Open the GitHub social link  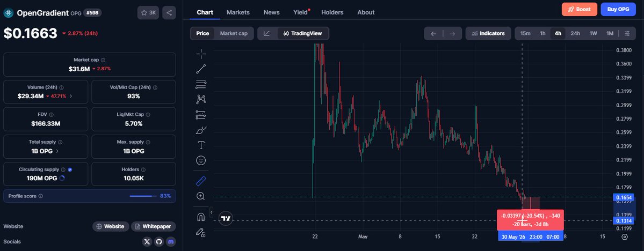click(159, 241)
